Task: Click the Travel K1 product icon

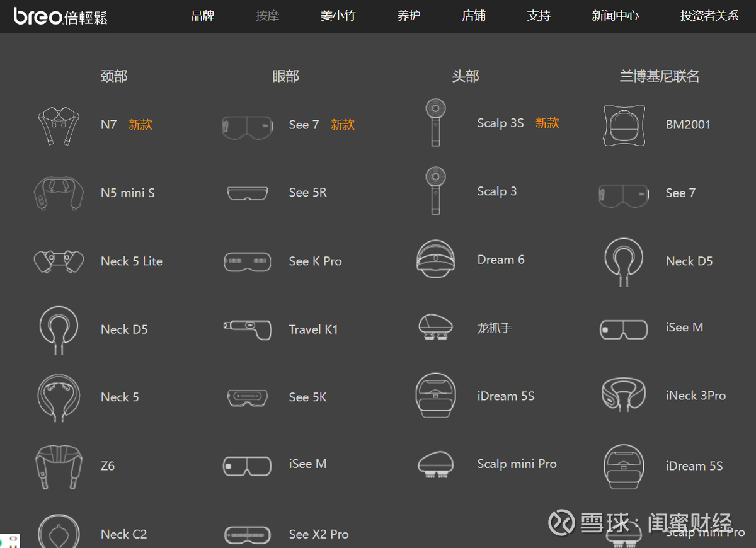Action: point(248,329)
